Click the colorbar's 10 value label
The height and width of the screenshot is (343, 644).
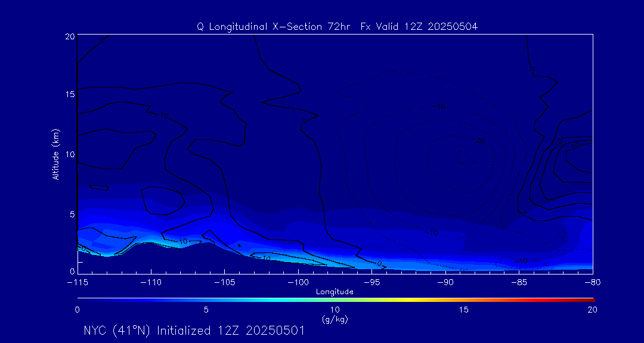tap(335, 310)
